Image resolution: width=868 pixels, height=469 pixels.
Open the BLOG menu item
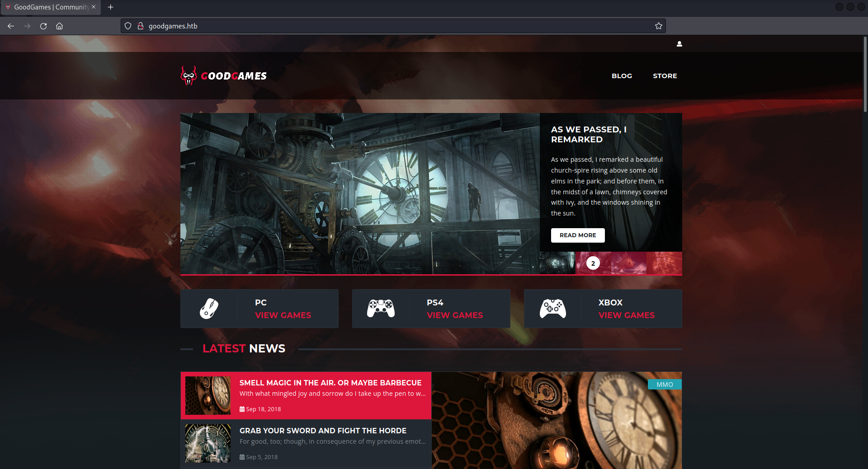click(x=622, y=76)
